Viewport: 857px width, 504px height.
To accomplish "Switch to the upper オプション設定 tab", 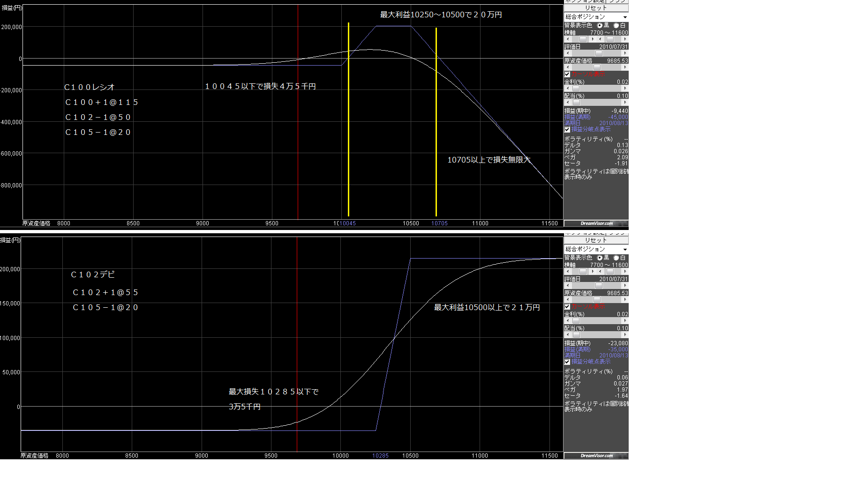I will (x=585, y=1).
